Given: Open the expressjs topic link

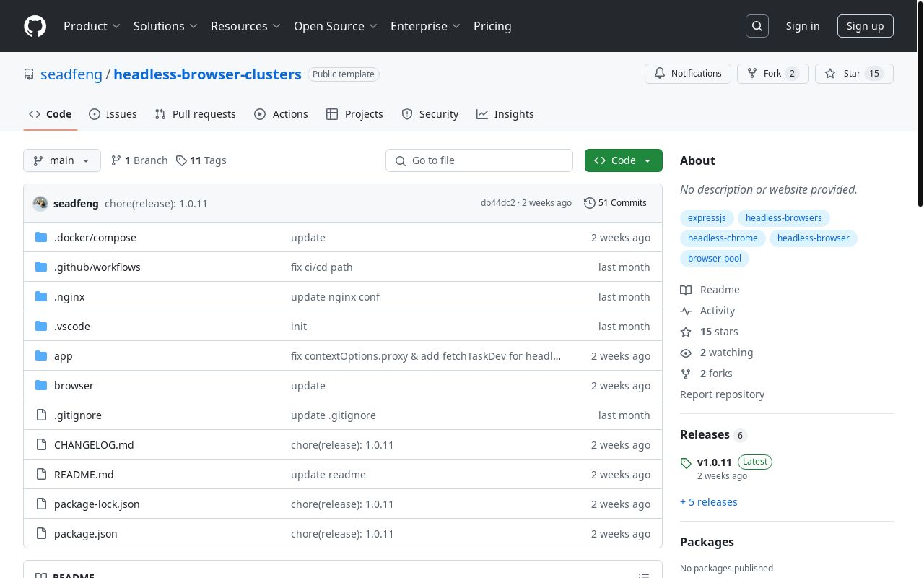Looking at the screenshot, I should click(707, 217).
